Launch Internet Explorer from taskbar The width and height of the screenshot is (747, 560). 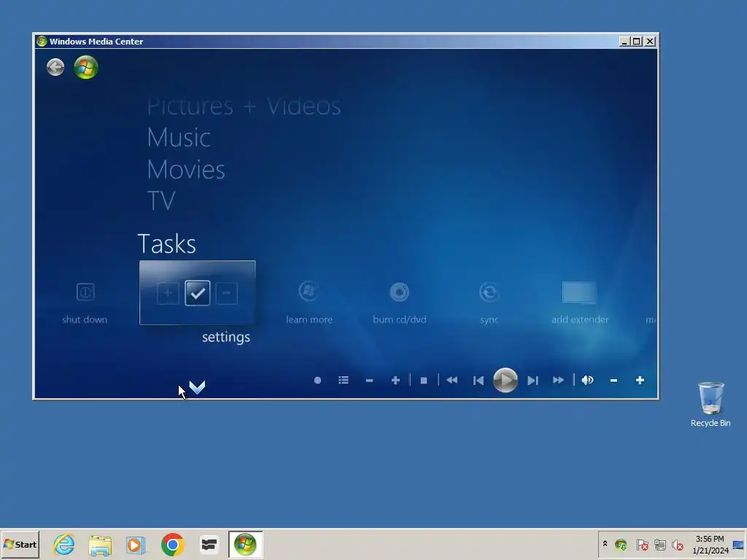(64, 545)
